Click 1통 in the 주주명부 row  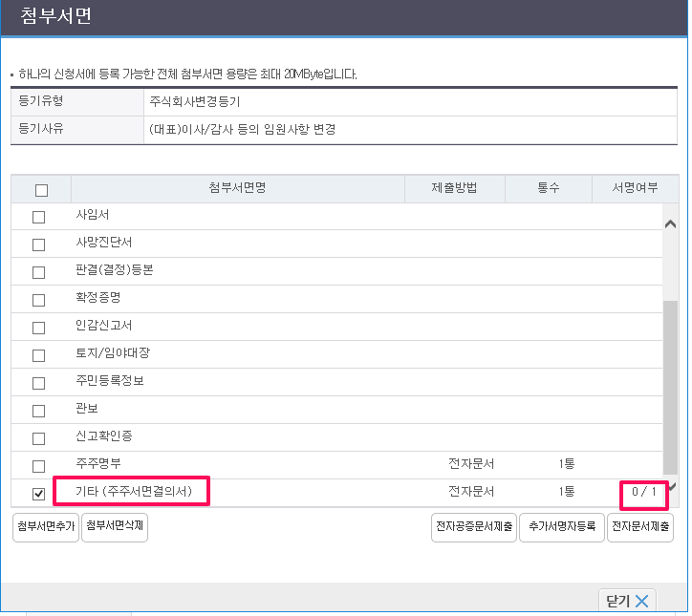(566, 464)
